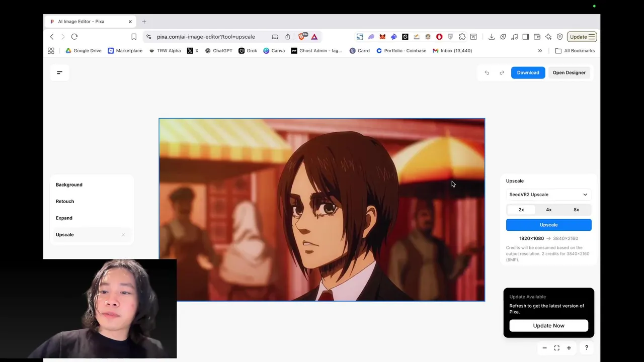Zoom out the canvas with minus
This screenshot has width=644, height=362.
[x=544, y=348]
